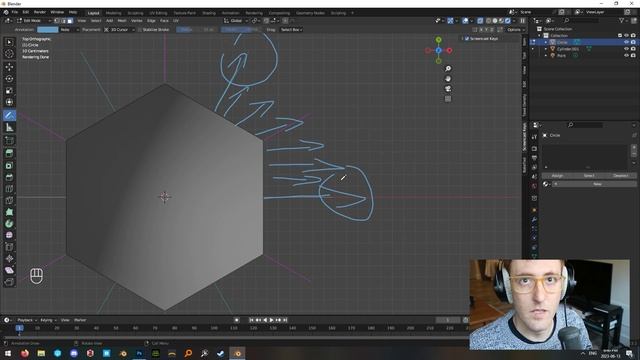
Task: Switch perspective/orthographic grid gizmo
Action: (448, 99)
